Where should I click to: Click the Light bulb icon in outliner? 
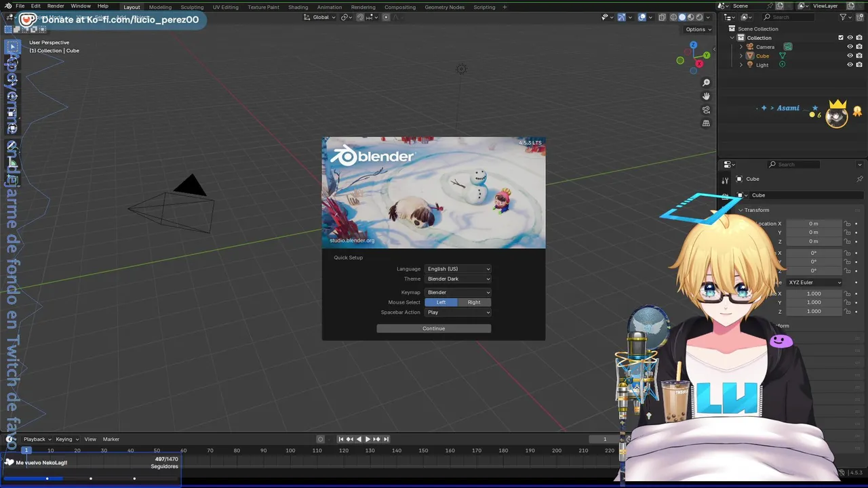pos(750,64)
